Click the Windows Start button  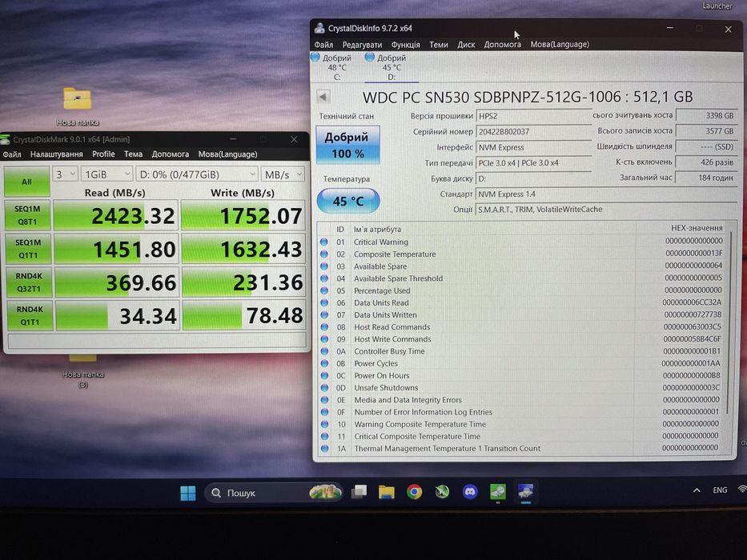pos(188,493)
